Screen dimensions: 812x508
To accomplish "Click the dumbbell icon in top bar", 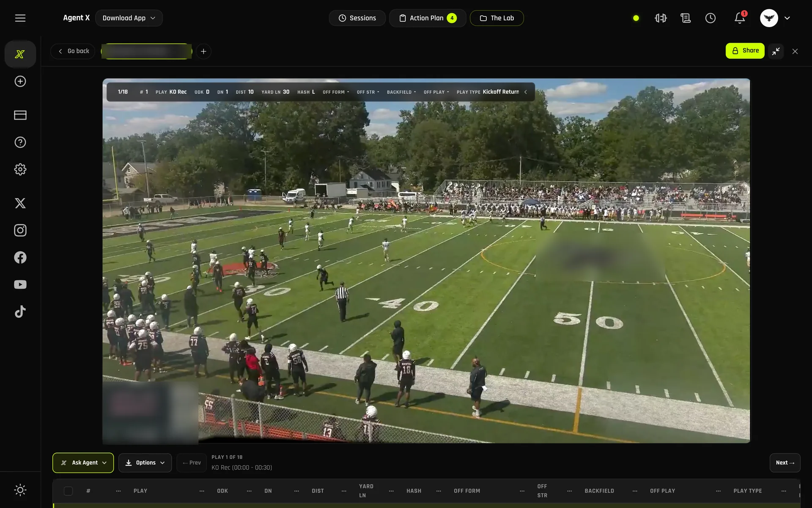I will point(661,18).
